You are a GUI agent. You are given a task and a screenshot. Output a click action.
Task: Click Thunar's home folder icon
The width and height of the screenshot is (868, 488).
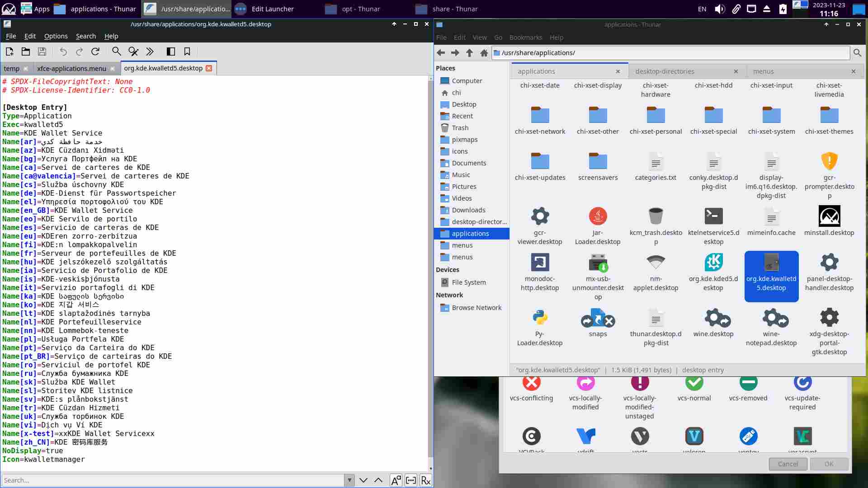click(484, 53)
